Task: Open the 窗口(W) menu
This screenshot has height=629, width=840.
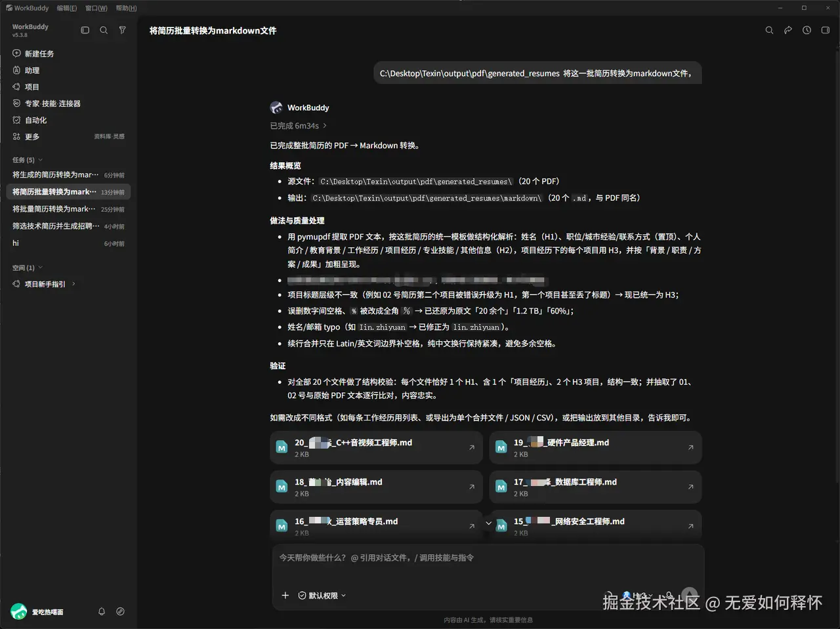Action: [96, 8]
